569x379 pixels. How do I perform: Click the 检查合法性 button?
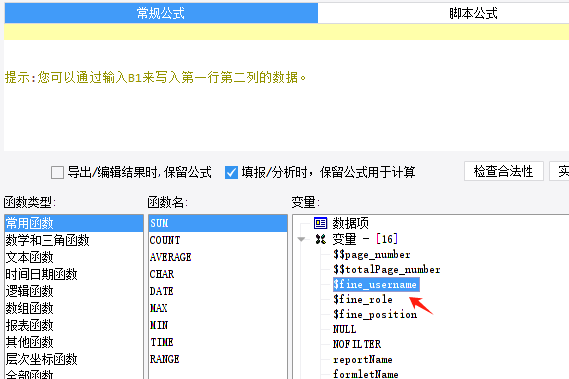(504, 171)
